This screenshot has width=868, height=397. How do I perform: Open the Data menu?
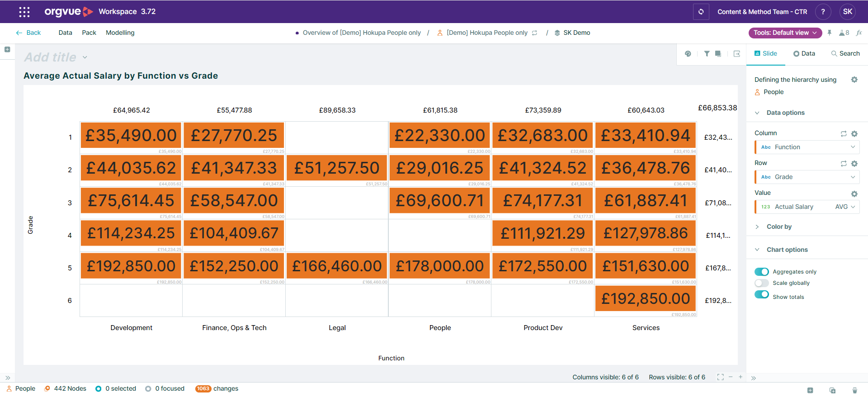[65, 33]
